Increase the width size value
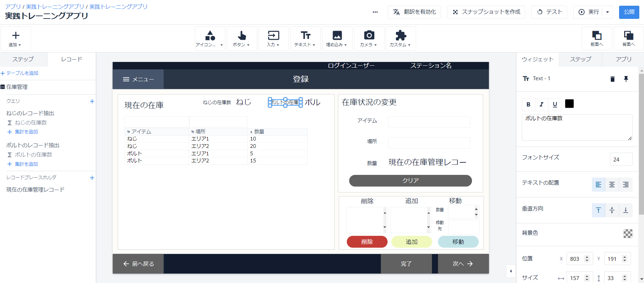Viewport: 644px width, 283px height. [x=587, y=276]
